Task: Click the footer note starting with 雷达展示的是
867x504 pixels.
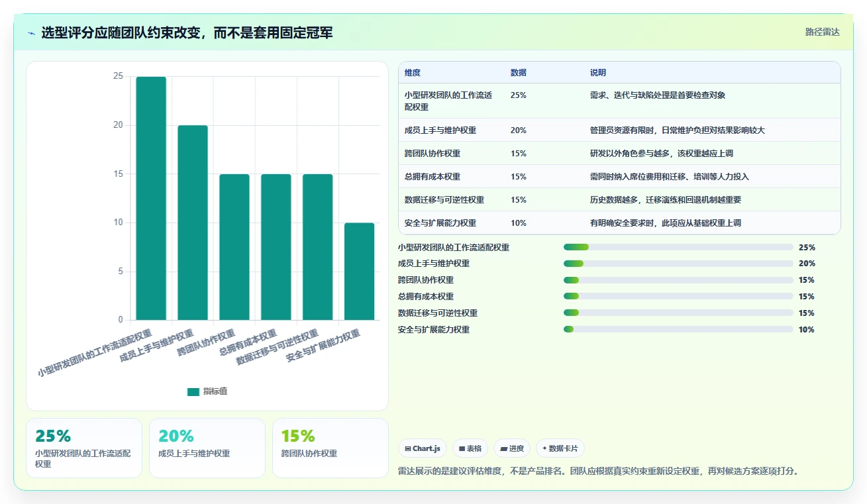Action: click(598, 472)
